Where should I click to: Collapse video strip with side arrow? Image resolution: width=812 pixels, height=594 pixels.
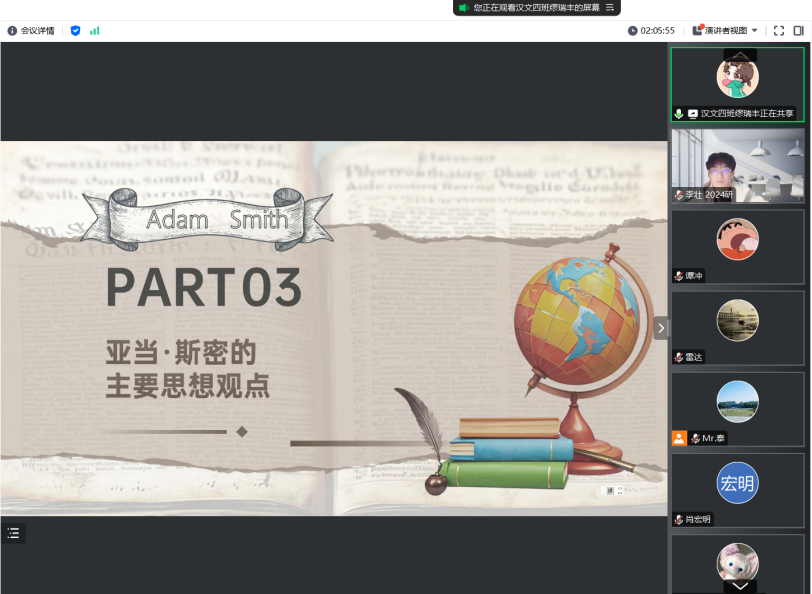(x=660, y=328)
